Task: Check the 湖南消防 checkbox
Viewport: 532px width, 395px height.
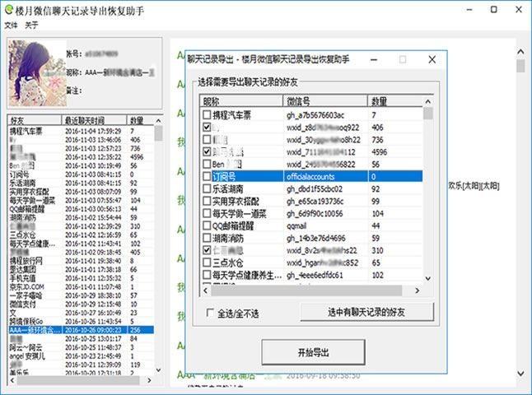Action: point(207,238)
